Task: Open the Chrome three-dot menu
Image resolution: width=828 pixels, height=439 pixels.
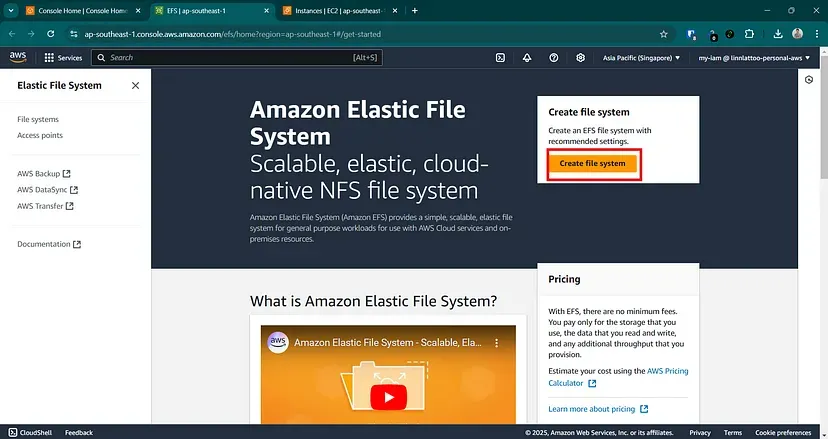Action: pos(816,34)
